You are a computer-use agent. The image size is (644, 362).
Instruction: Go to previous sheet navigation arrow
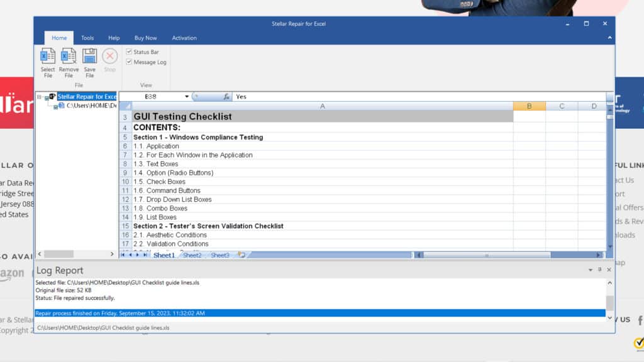point(130,255)
